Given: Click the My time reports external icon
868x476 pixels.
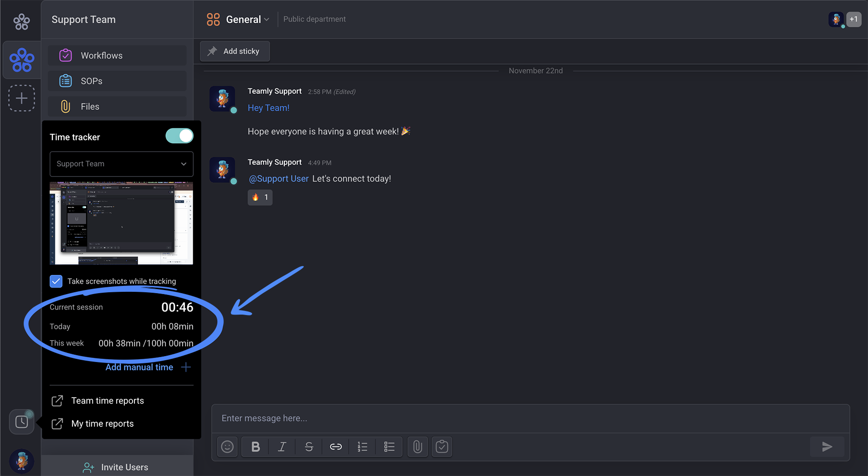Looking at the screenshot, I should (x=57, y=424).
